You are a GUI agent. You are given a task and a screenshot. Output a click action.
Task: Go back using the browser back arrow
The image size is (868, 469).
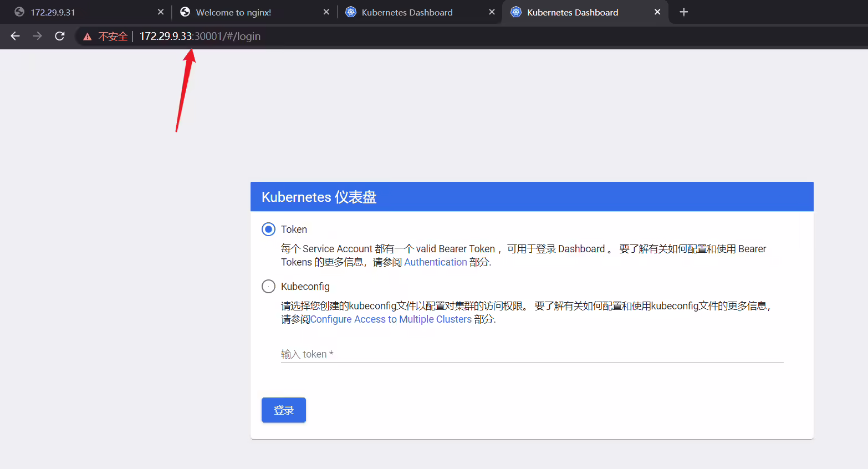point(15,36)
